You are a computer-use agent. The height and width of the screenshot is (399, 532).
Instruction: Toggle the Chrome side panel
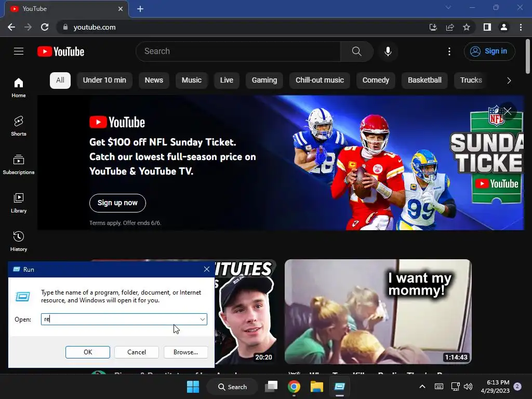point(487,27)
